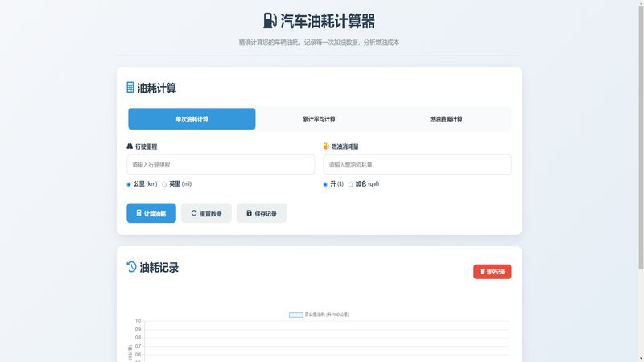This screenshot has width=644, height=362.
Task: Select the 加仑 (gal) fuel unit
Action: [350, 184]
